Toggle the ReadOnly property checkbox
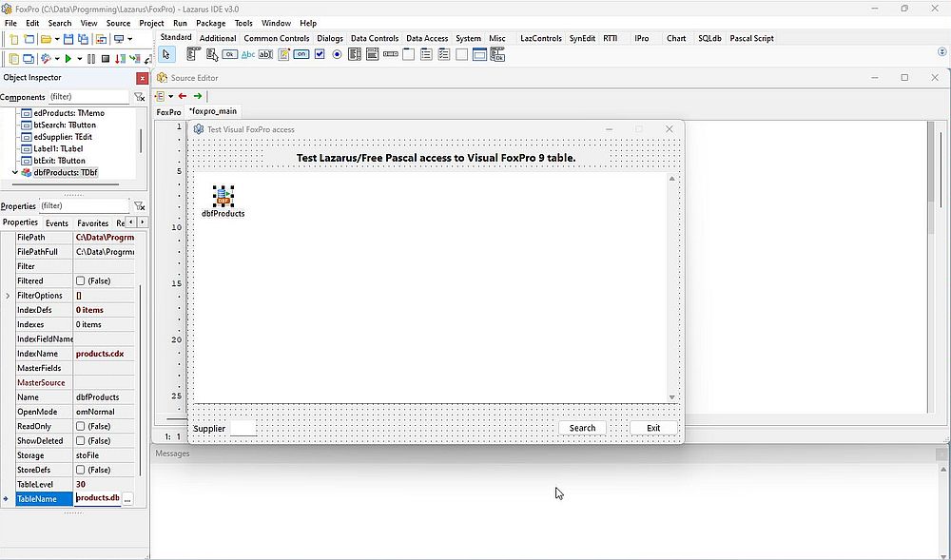The image size is (951, 560). [x=80, y=426]
